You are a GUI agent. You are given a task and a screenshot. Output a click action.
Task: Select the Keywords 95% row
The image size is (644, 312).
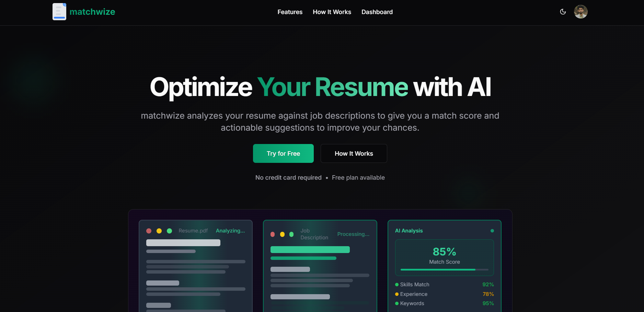(x=444, y=303)
